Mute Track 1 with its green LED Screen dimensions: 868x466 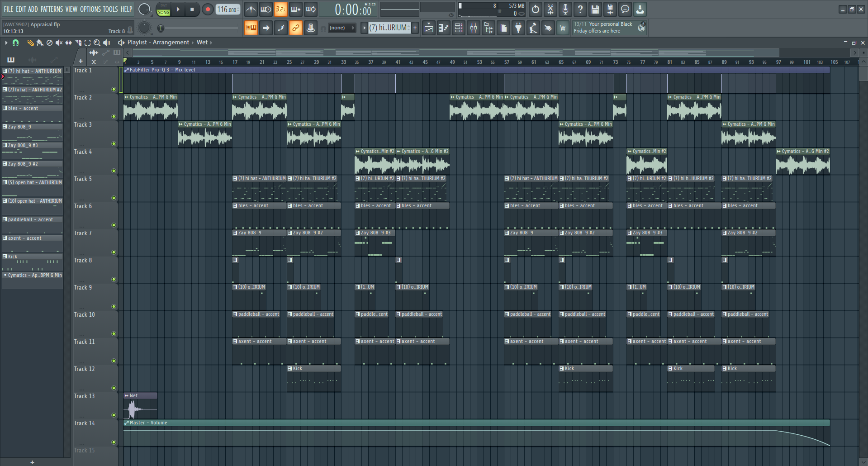114,90
